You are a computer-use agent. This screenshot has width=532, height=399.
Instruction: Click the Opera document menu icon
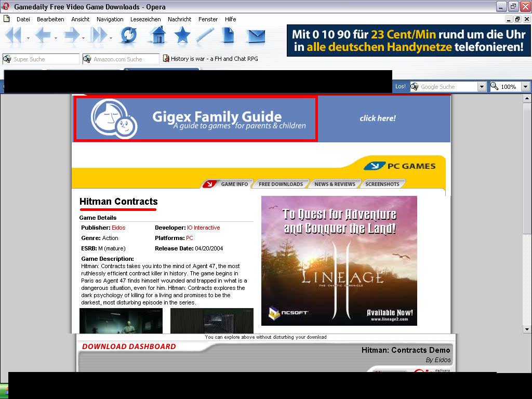click(7, 19)
